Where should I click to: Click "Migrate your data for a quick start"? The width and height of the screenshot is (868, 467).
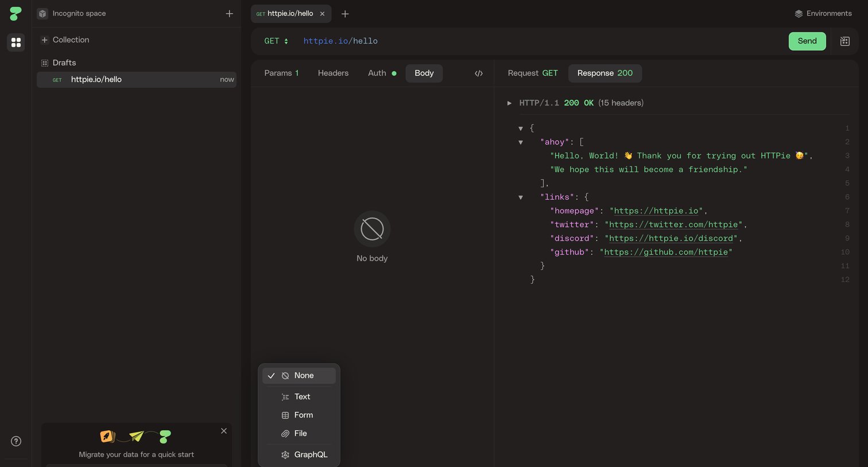coord(137,454)
